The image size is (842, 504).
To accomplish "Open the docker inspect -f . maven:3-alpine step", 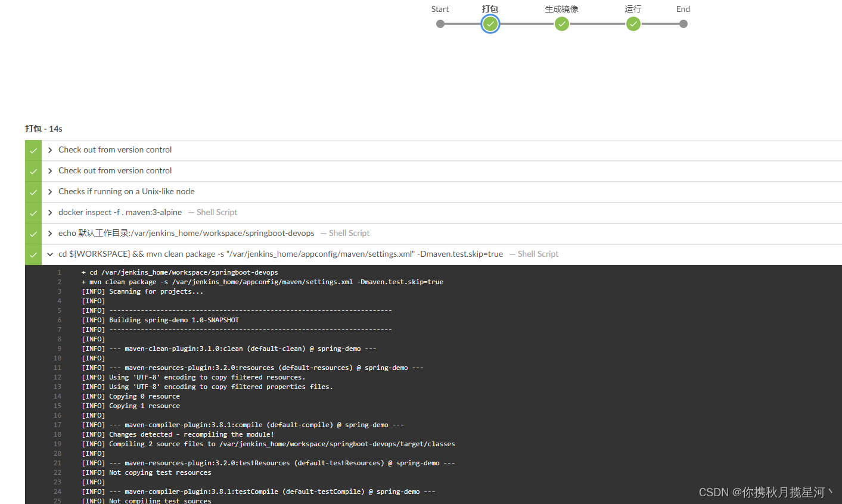I will [442, 213].
